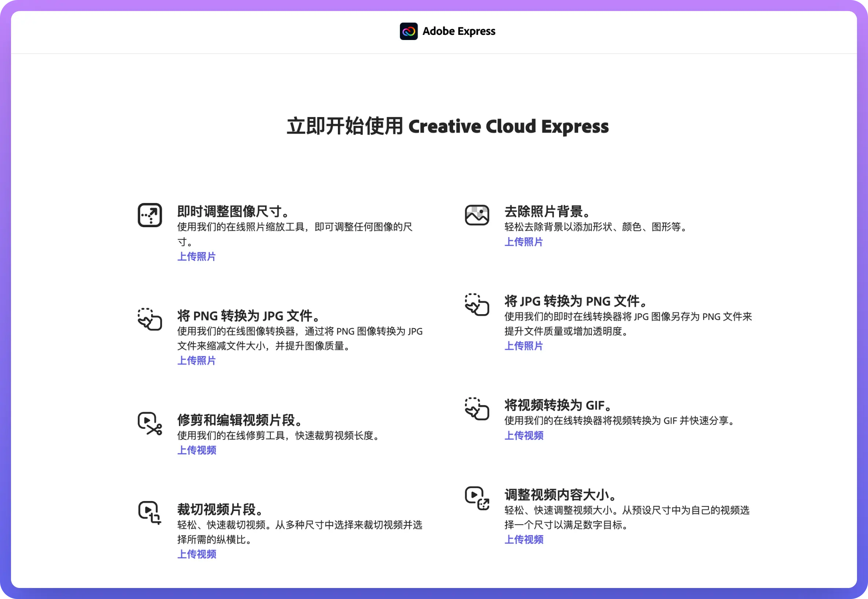Image resolution: width=868 pixels, height=599 pixels.
Task: Click the 将视频转换为 GIF heading
Action: pos(558,405)
